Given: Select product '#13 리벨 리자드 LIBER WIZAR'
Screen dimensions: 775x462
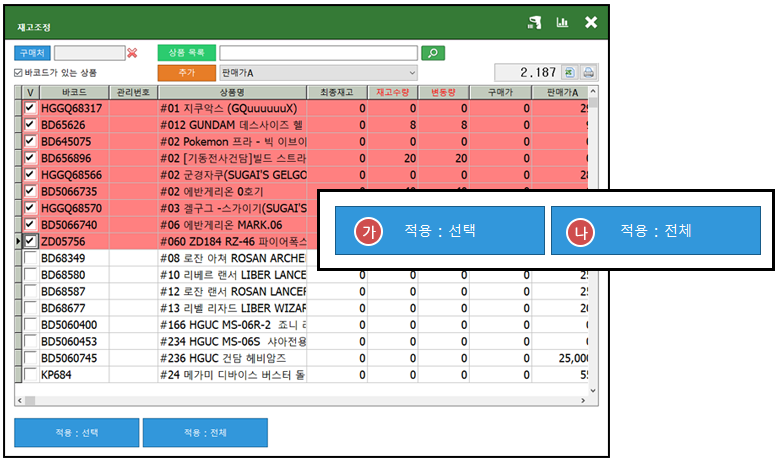Looking at the screenshot, I should click(232, 308).
